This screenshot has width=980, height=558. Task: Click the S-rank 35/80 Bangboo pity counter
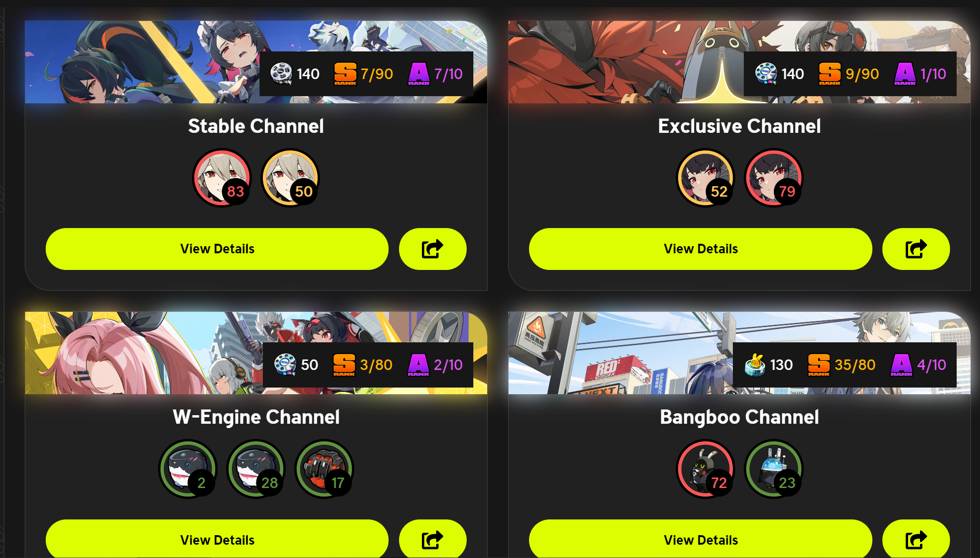842,365
